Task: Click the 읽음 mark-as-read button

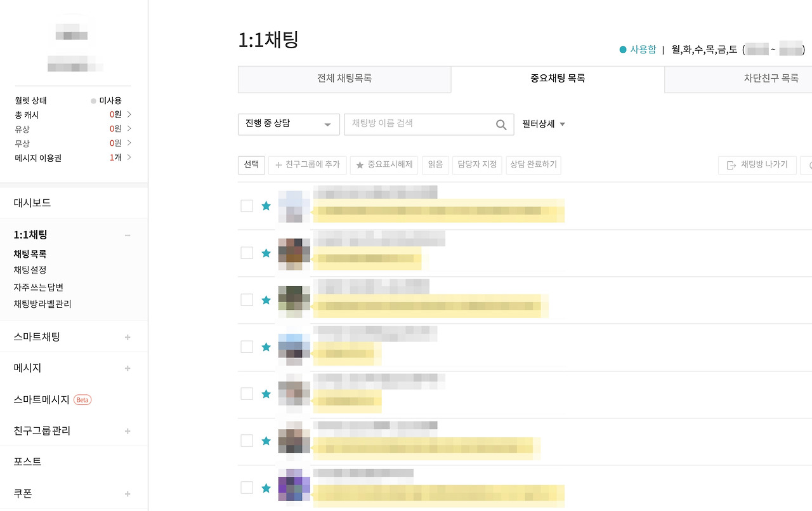Action: click(x=435, y=164)
